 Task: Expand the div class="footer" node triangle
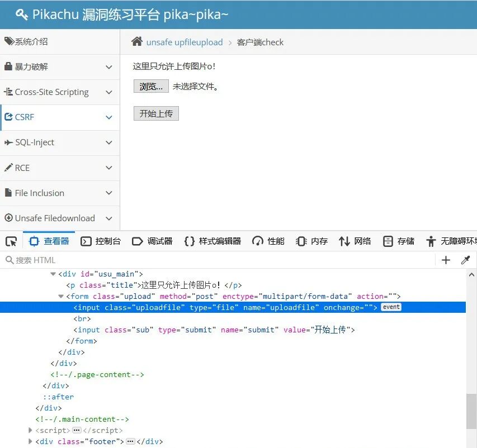pos(30,441)
